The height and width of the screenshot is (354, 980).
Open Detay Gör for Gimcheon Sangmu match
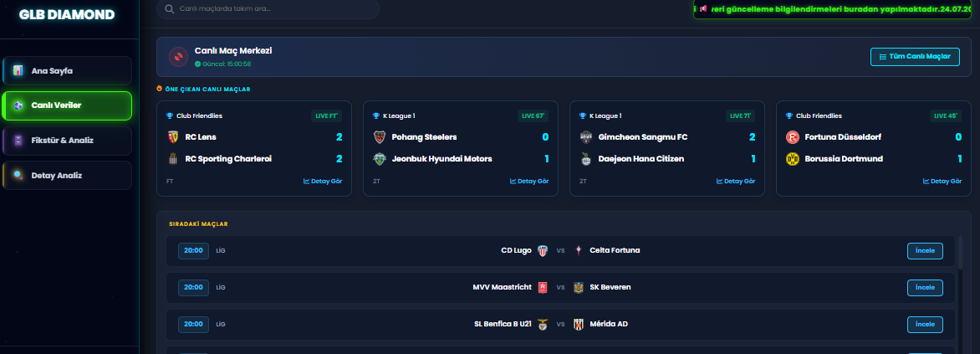[736, 182]
